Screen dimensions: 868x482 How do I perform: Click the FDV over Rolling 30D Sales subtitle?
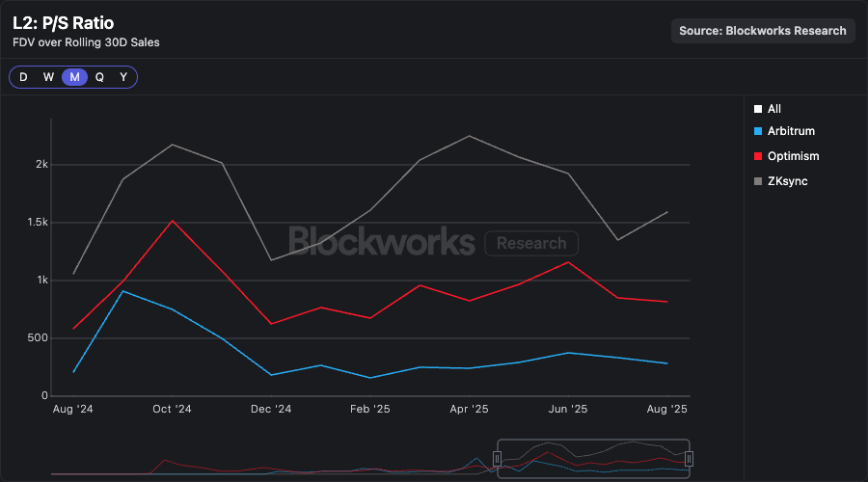[x=86, y=42]
